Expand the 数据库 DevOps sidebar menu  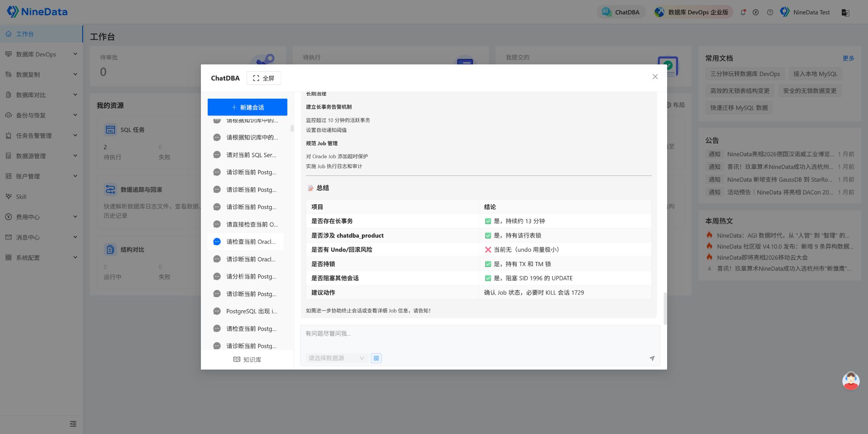click(x=42, y=54)
